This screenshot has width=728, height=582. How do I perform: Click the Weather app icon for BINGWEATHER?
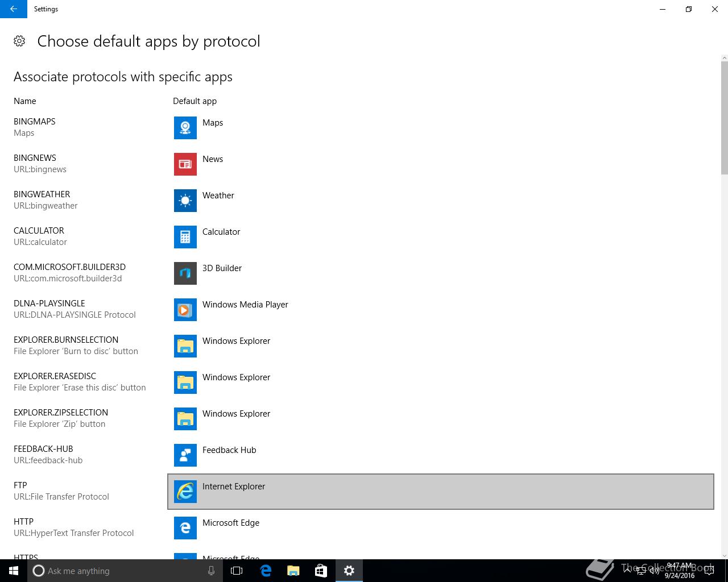pyautogui.click(x=185, y=201)
